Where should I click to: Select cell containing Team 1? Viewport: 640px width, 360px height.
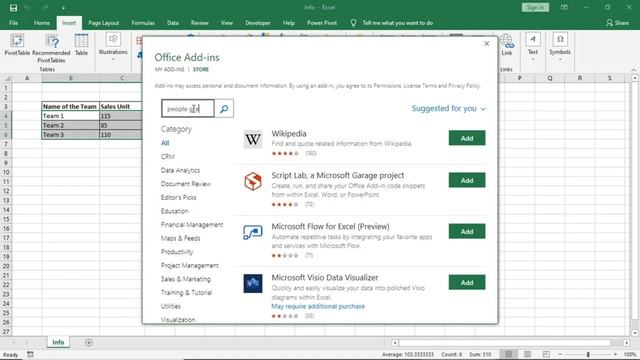[x=70, y=116]
